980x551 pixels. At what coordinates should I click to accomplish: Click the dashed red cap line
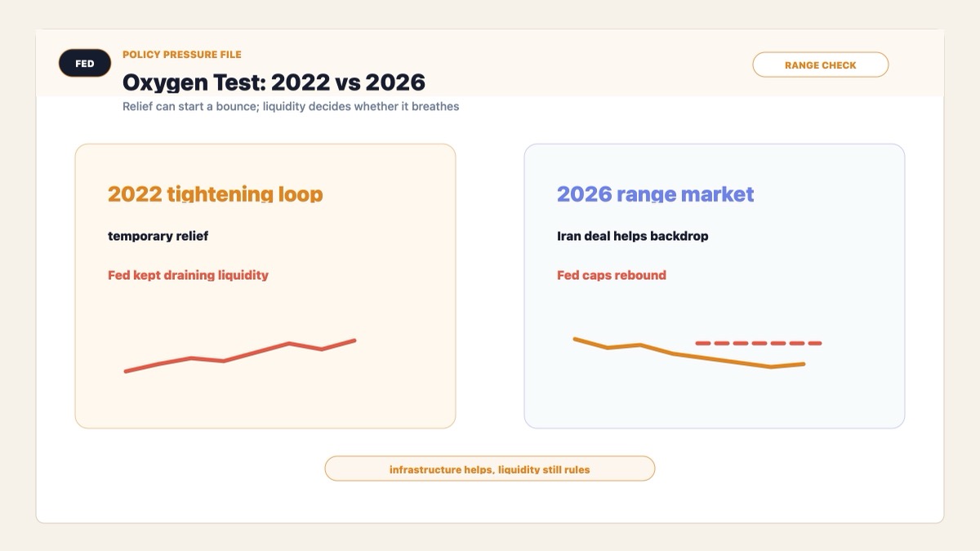point(758,343)
